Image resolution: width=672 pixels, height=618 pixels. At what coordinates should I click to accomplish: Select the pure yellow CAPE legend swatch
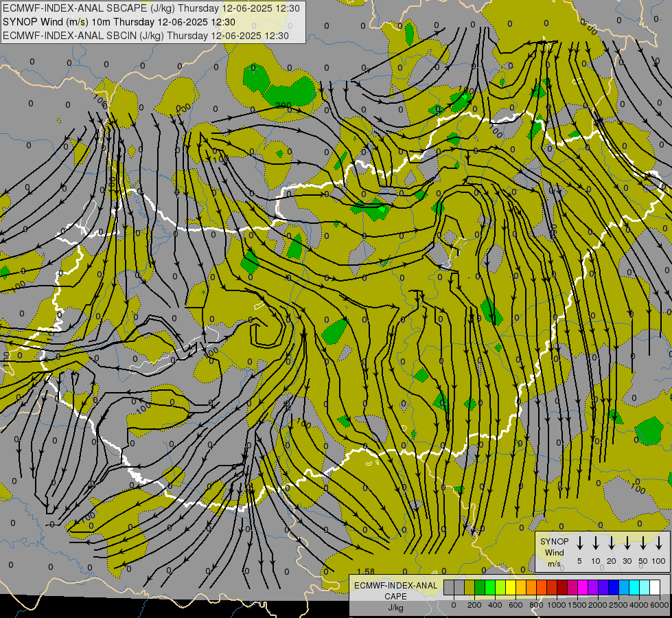pyautogui.click(x=511, y=587)
